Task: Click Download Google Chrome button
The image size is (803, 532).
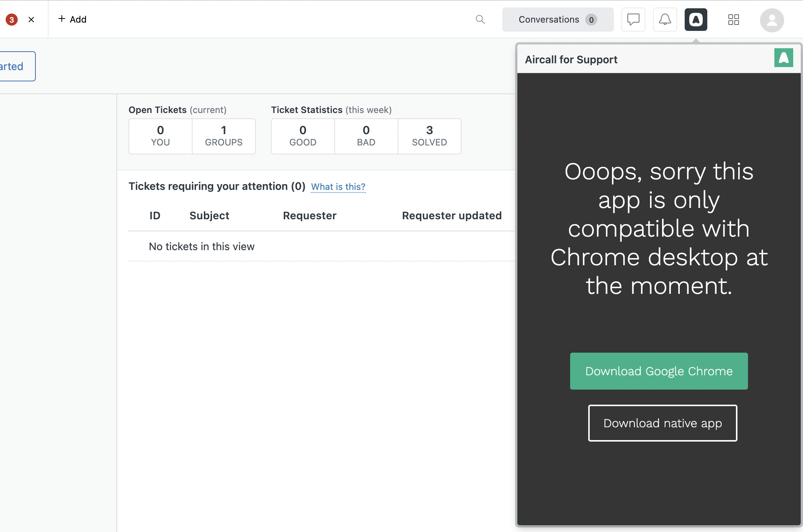Action: coord(659,371)
